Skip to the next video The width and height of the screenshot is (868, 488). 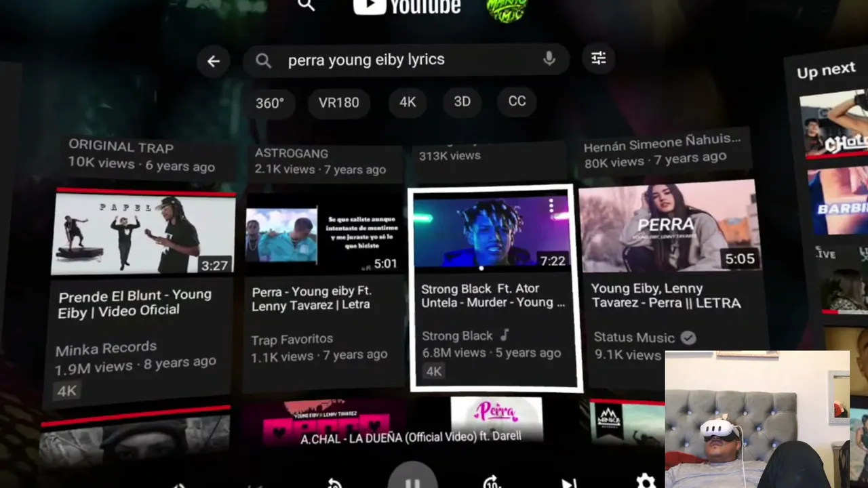tap(569, 483)
